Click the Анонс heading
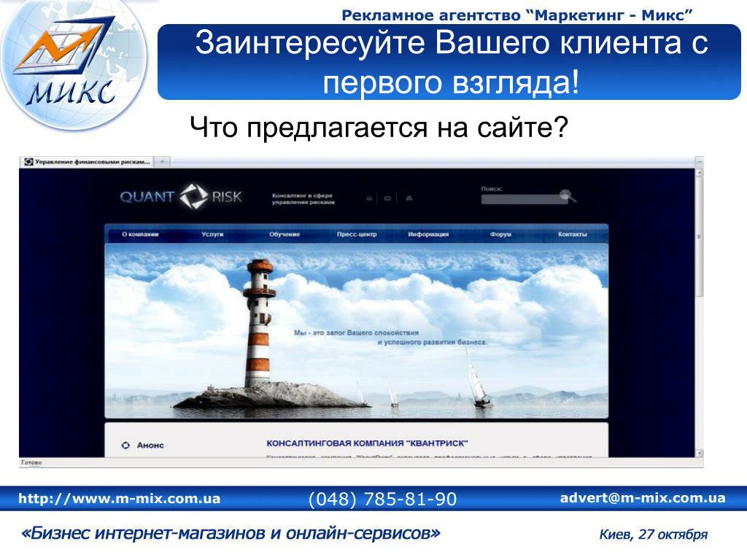The width and height of the screenshot is (747, 560). (x=150, y=446)
